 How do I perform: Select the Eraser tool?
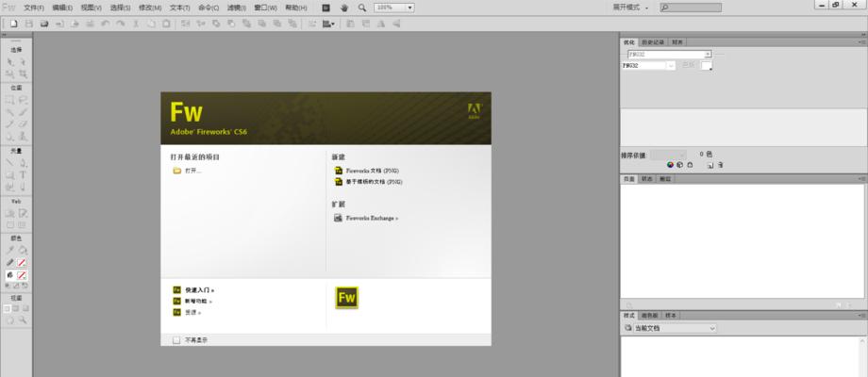click(x=23, y=124)
